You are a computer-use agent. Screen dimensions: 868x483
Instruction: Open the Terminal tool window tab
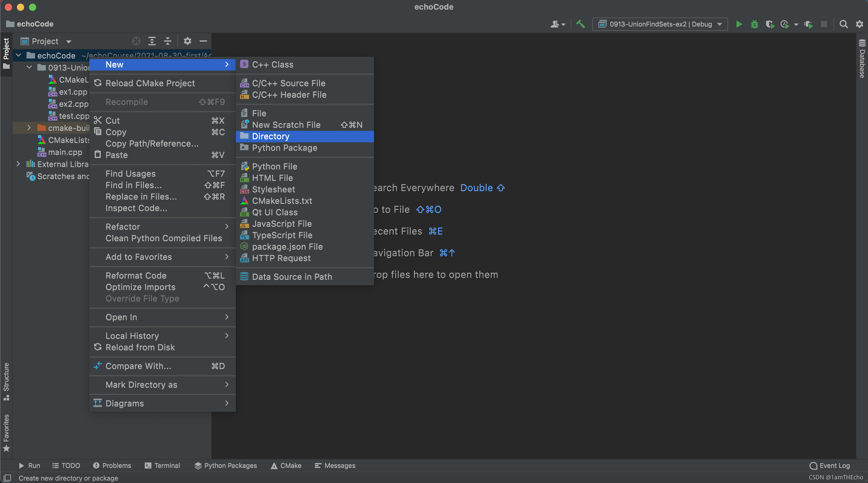point(163,466)
